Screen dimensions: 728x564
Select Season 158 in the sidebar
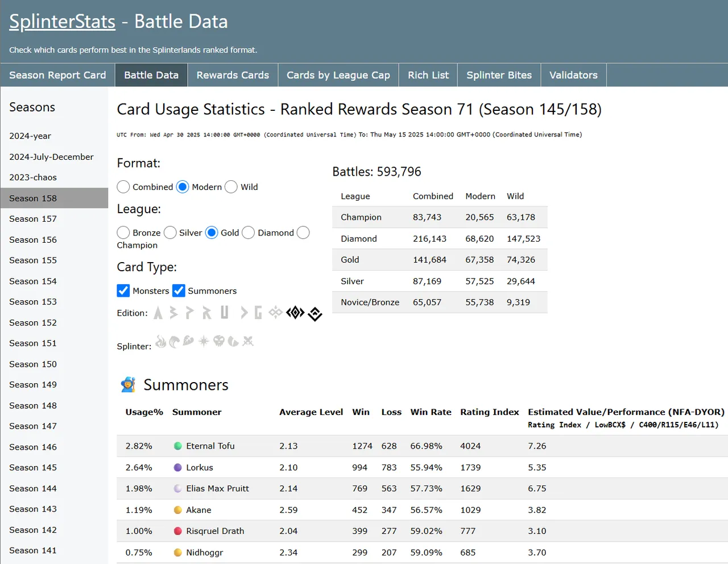[54, 198]
